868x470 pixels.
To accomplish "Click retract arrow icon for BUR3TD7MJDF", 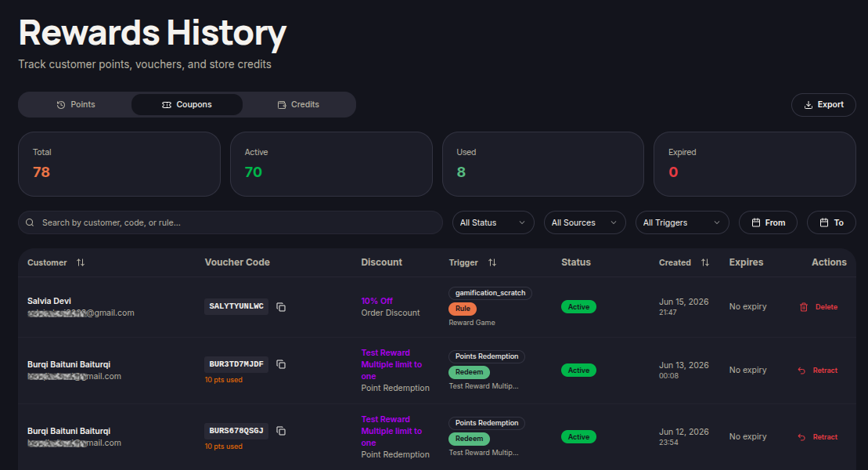I will pyautogui.click(x=801, y=371).
